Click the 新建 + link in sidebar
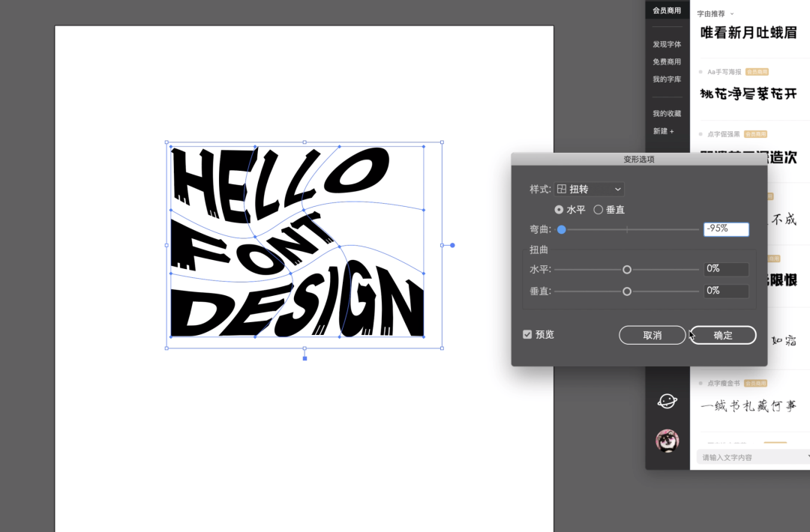 click(663, 131)
